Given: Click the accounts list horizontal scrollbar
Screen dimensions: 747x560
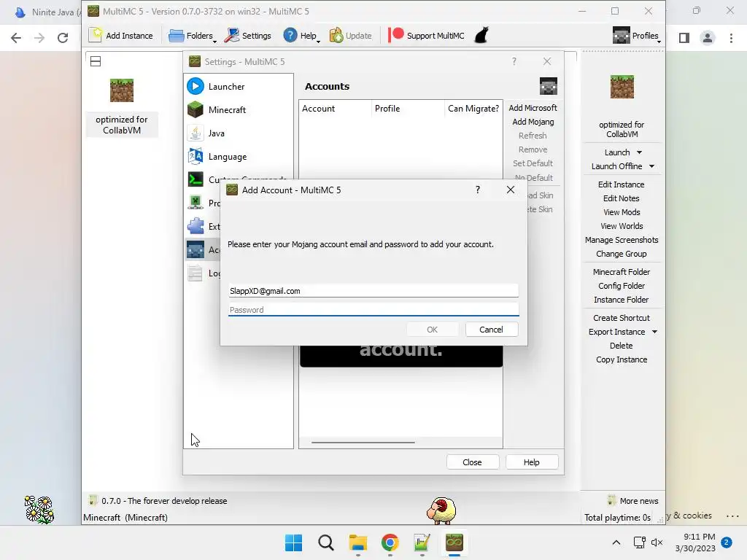Looking at the screenshot, I should (x=363, y=443).
